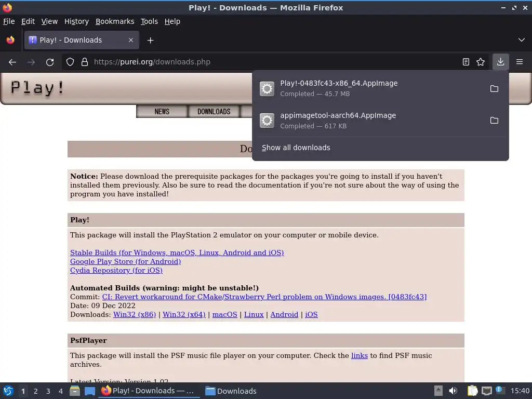532x399 pixels.
Task: Toggle reader view icon in address bar
Action: (x=466, y=62)
